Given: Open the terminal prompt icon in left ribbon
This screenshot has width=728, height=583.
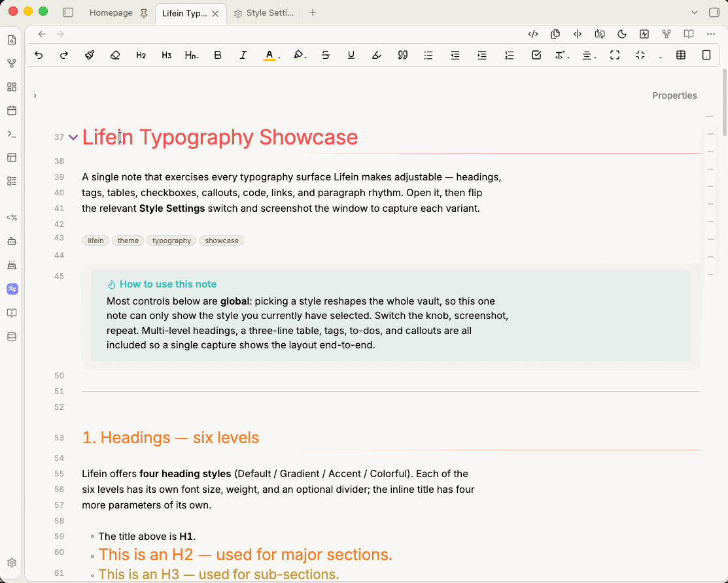Looking at the screenshot, I should pos(12,134).
